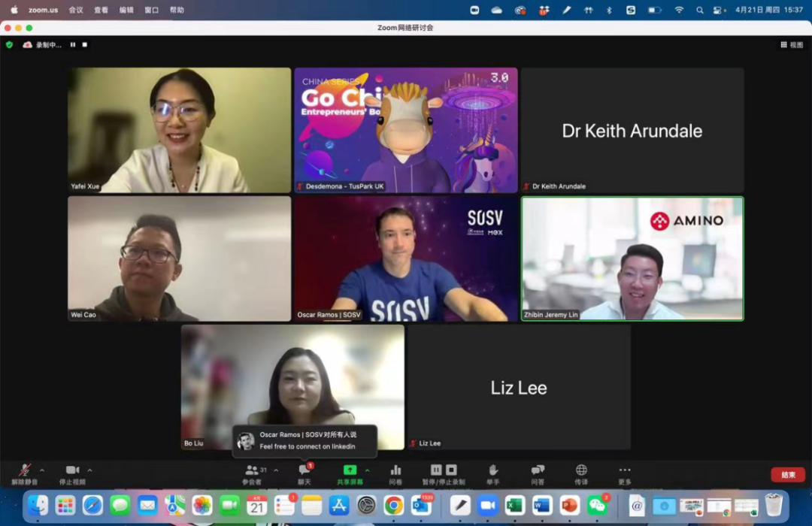
Task: Open the zoom.us app menu
Action: coord(43,10)
